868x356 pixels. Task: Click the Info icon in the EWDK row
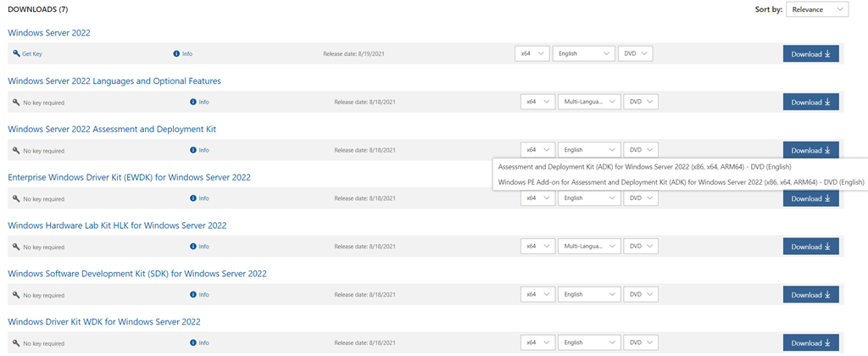click(193, 198)
